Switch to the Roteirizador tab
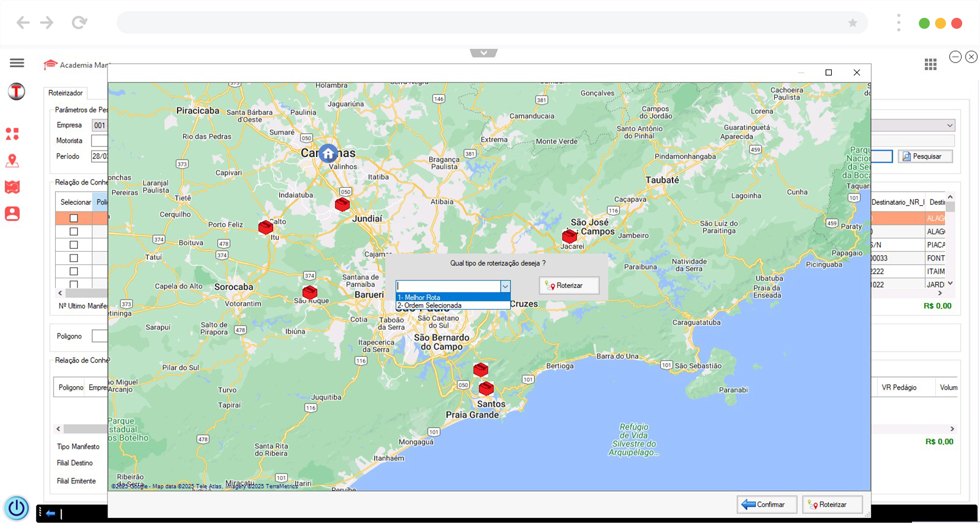This screenshot has width=980, height=523. pyautogui.click(x=66, y=93)
